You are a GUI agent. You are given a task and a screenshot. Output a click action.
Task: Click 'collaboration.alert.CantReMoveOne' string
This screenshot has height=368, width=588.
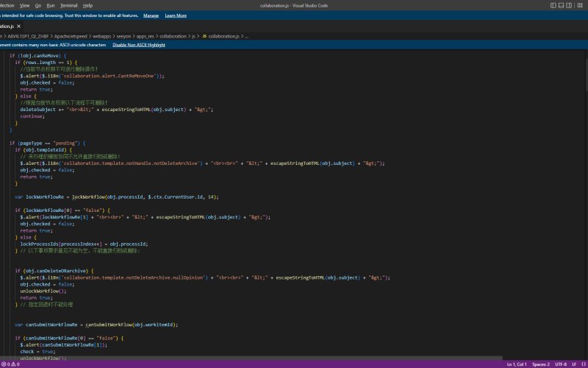coord(110,76)
